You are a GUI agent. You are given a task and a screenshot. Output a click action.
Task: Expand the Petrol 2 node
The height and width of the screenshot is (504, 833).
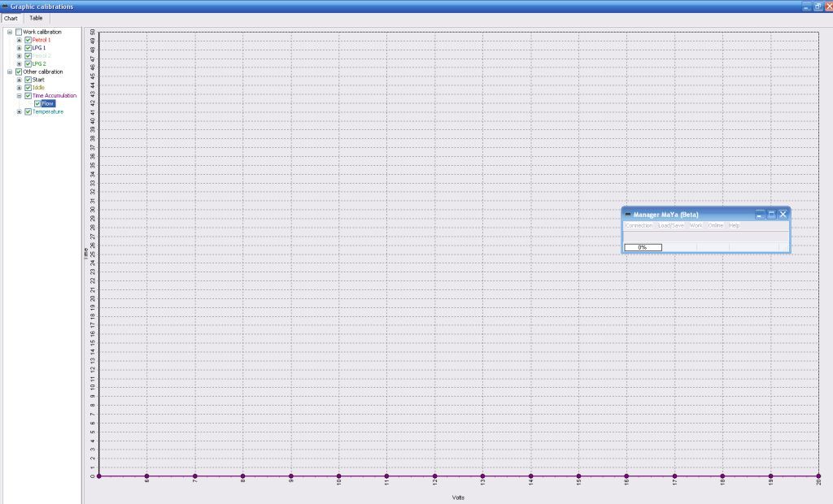coord(20,56)
